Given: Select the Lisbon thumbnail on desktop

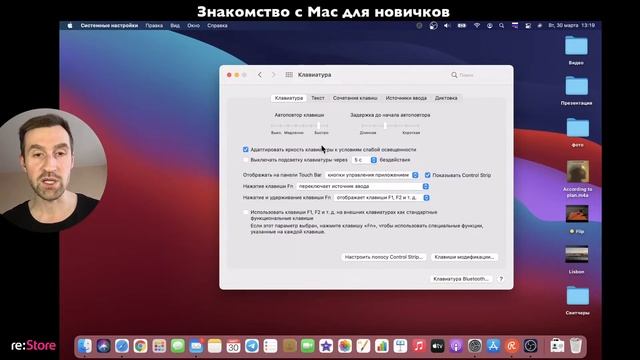Looking at the screenshot, I should [576, 259].
